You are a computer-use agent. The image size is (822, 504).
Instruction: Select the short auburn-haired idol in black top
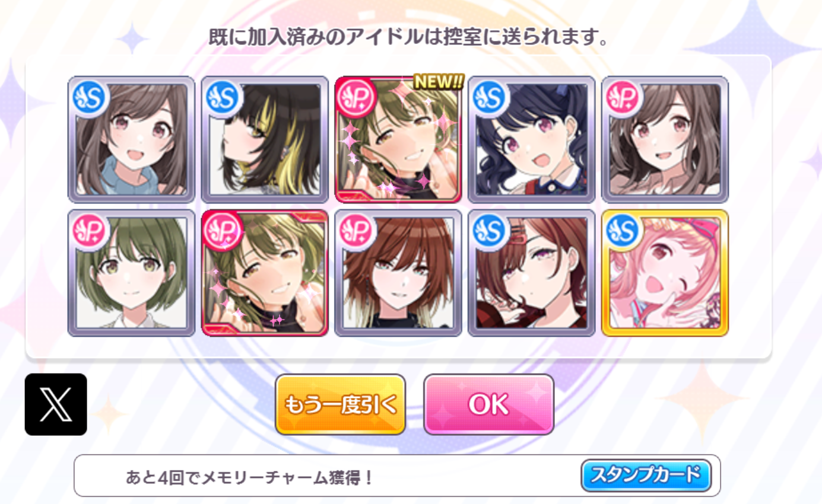pyautogui.click(x=398, y=273)
